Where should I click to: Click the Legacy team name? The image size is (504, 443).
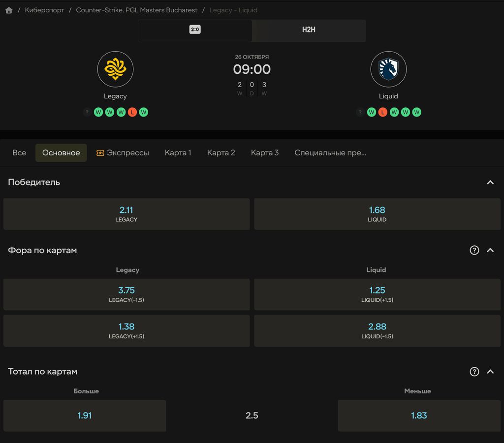click(115, 96)
